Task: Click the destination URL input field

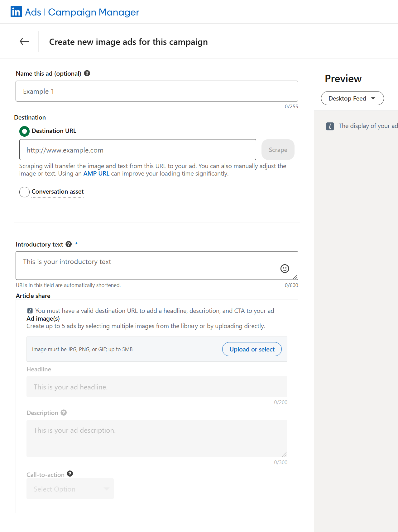Action: click(138, 150)
